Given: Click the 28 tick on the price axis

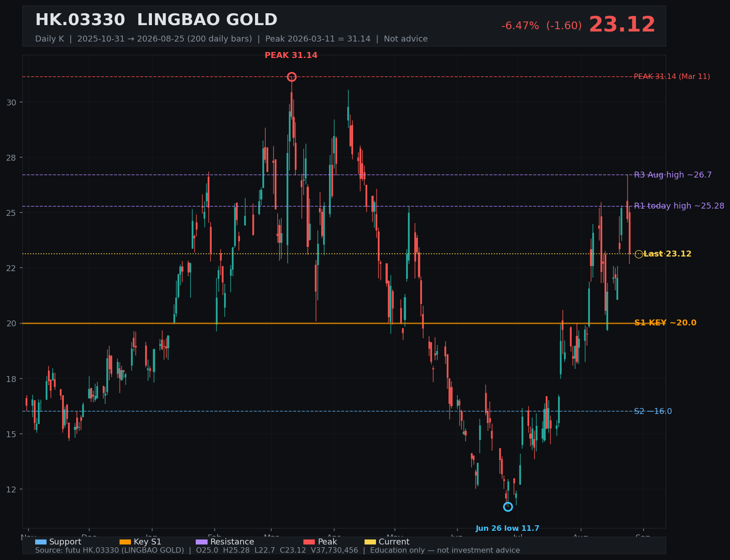Looking at the screenshot, I should coord(11,157).
